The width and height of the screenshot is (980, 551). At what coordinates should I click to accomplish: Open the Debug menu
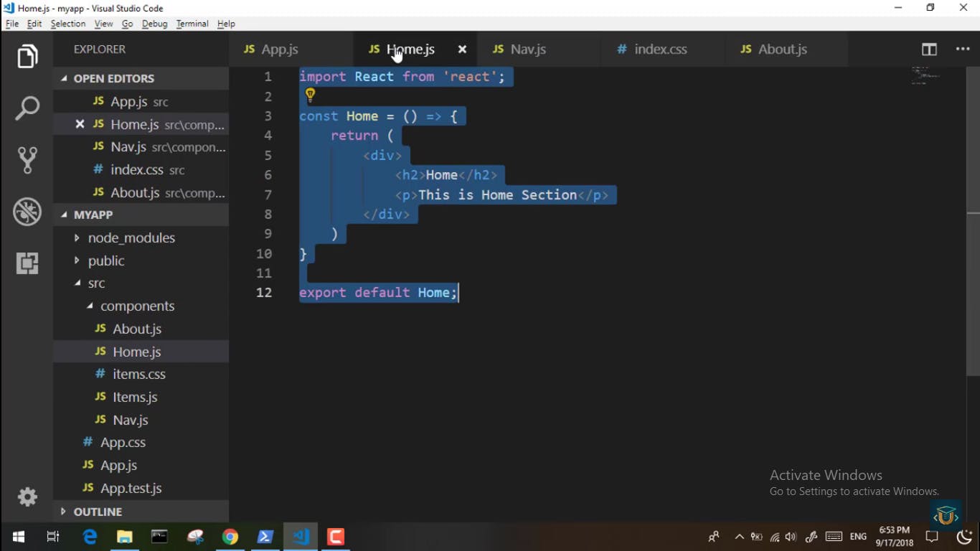click(x=154, y=24)
